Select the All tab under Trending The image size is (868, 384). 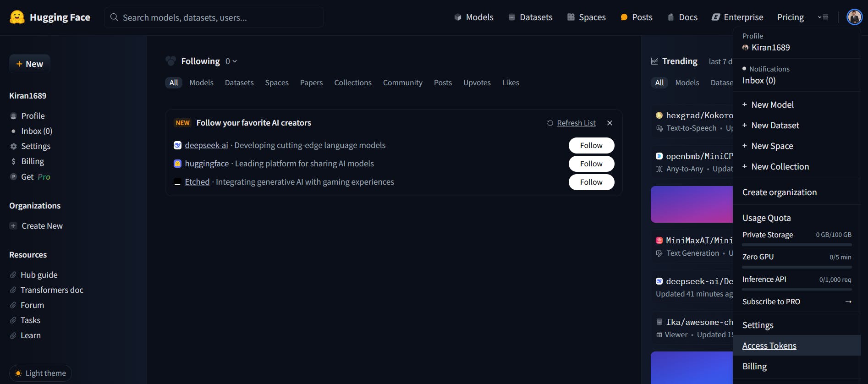tap(659, 83)
